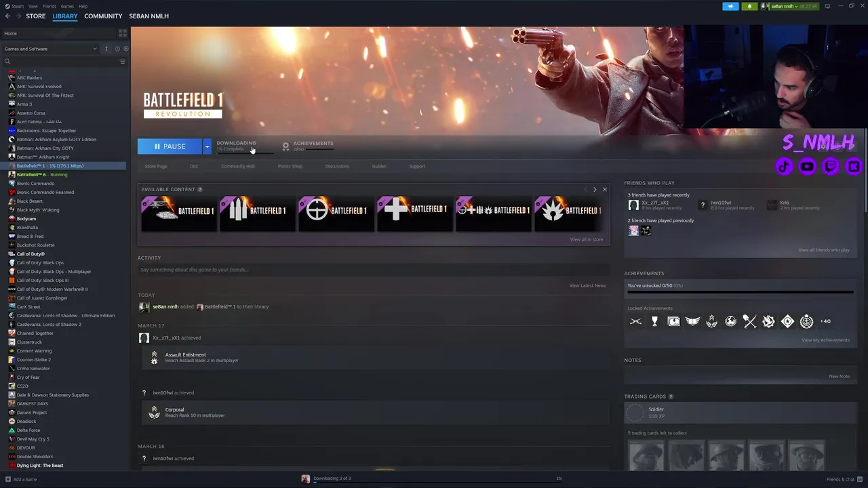Click the library search magnifier icon

point(7,62)
